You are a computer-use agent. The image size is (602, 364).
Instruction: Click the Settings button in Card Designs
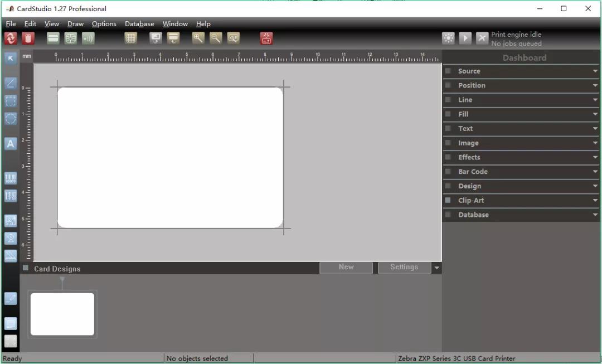tap(404, 268)
